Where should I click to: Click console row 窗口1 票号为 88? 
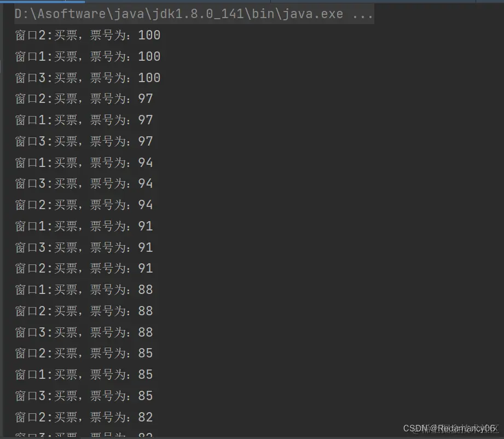pyautogui.click(x=84, y=290)
